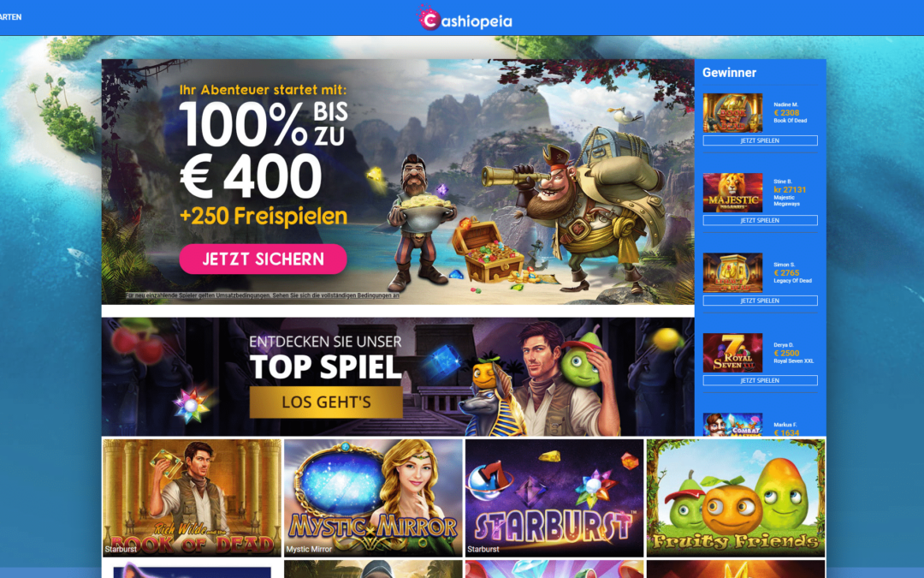This screenshot has width=924, height=578.
Task: Open the Royal Seven XXL winner thumbnail
Action: pos(732,353)
